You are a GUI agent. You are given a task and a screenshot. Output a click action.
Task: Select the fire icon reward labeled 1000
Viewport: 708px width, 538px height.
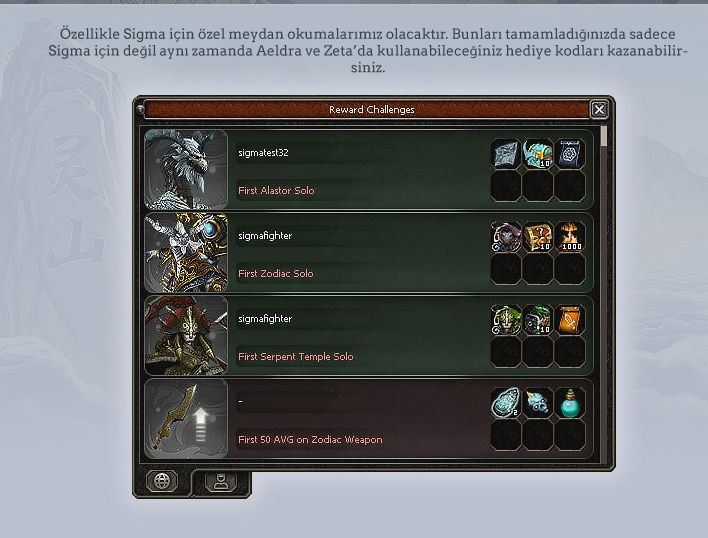pyautogui.click(x=570, y=237)
